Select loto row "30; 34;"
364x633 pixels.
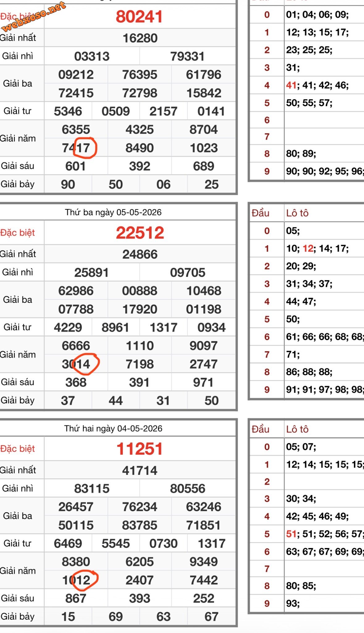pos(301,498)
